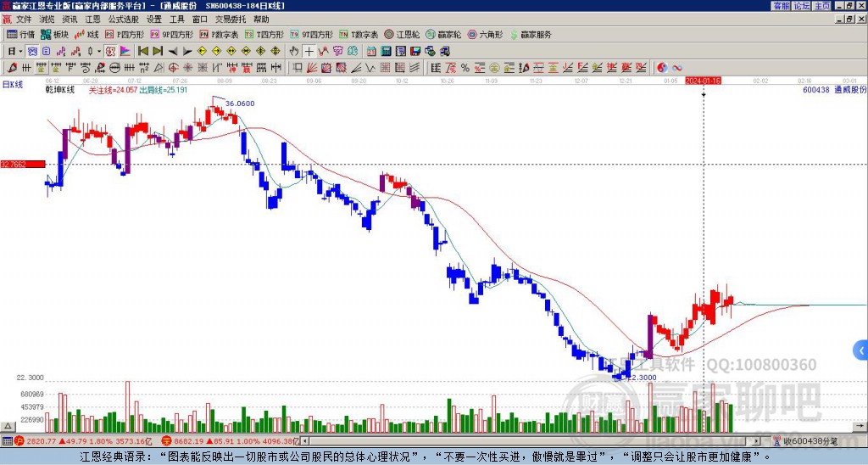Click the 2024-01-16 date marker
868x465 pixels.
click(703, 81)
